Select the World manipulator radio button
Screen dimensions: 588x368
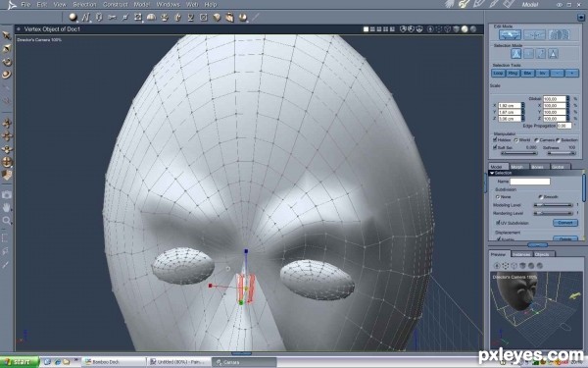[516, 140]
